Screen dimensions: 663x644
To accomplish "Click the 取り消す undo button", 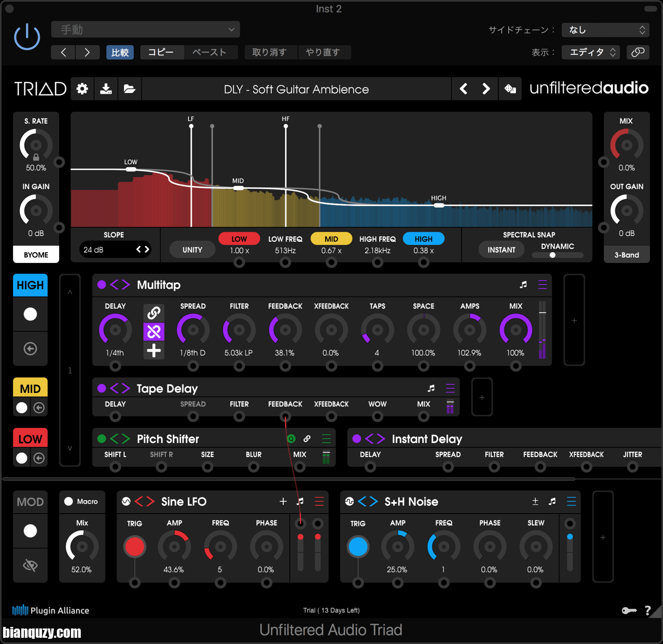I will click(269, 52).
